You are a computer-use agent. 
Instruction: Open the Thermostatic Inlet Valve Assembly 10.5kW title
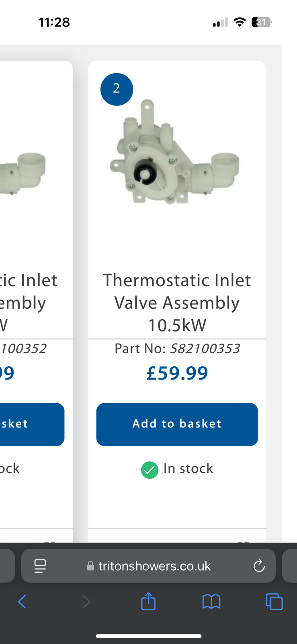(x=177, y=303)
